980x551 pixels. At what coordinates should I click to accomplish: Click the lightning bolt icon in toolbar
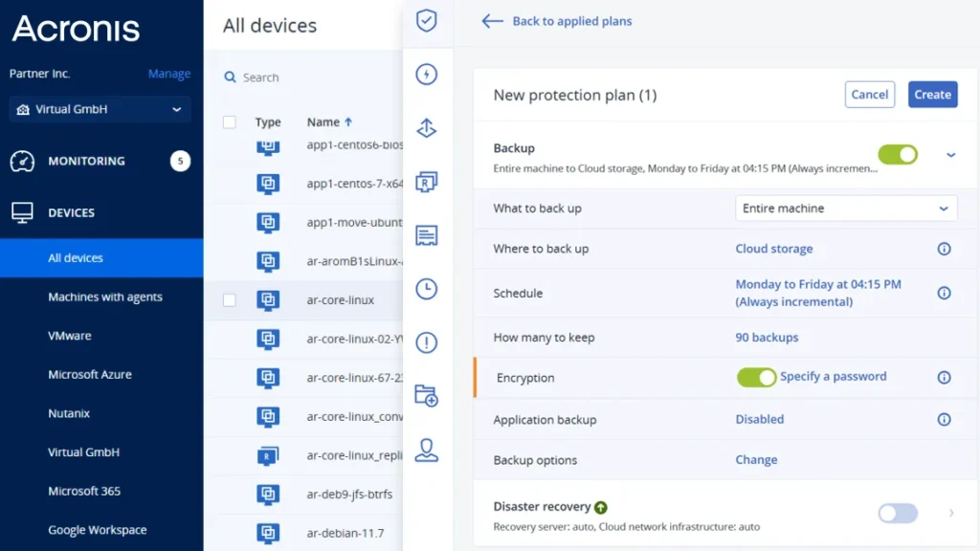point(427,75)
